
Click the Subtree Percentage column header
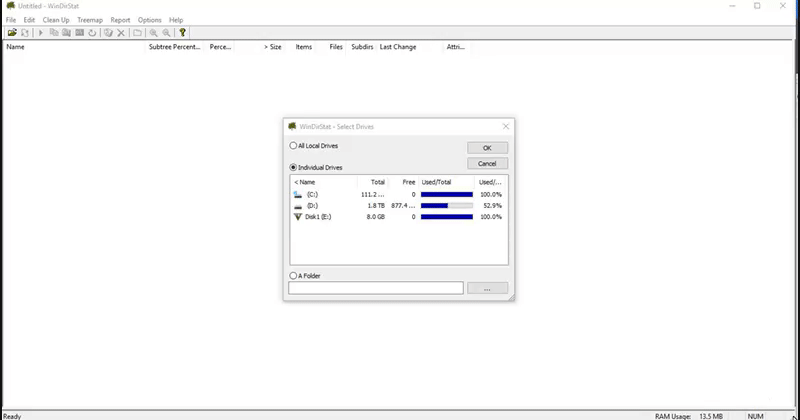tap(176, 47)
